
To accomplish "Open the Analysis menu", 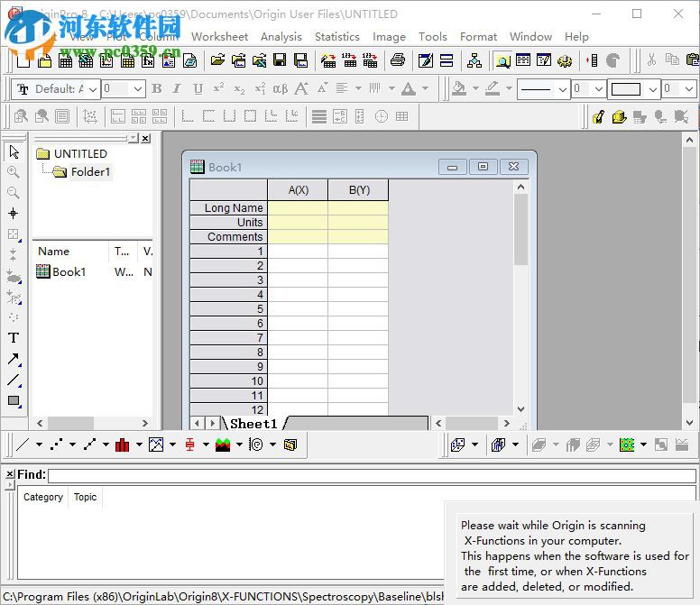I will pos(281,37).
